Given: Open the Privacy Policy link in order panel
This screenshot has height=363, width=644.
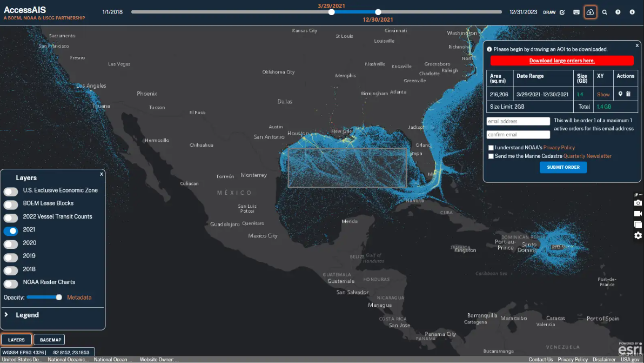Looking at the screenshot, I should pos(559,148).
